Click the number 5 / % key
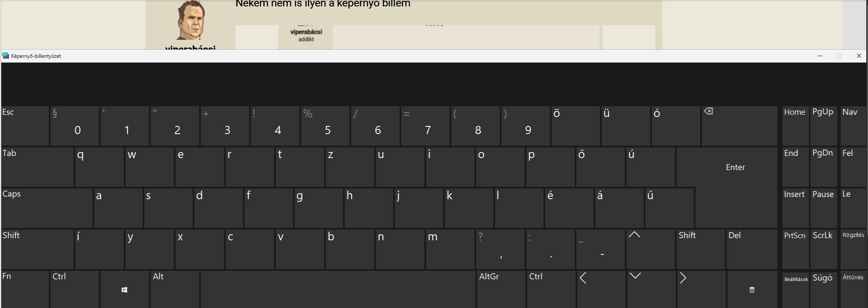Image resolution: width=868 pixels, height=308 pixels. click(x=325, y=126)
